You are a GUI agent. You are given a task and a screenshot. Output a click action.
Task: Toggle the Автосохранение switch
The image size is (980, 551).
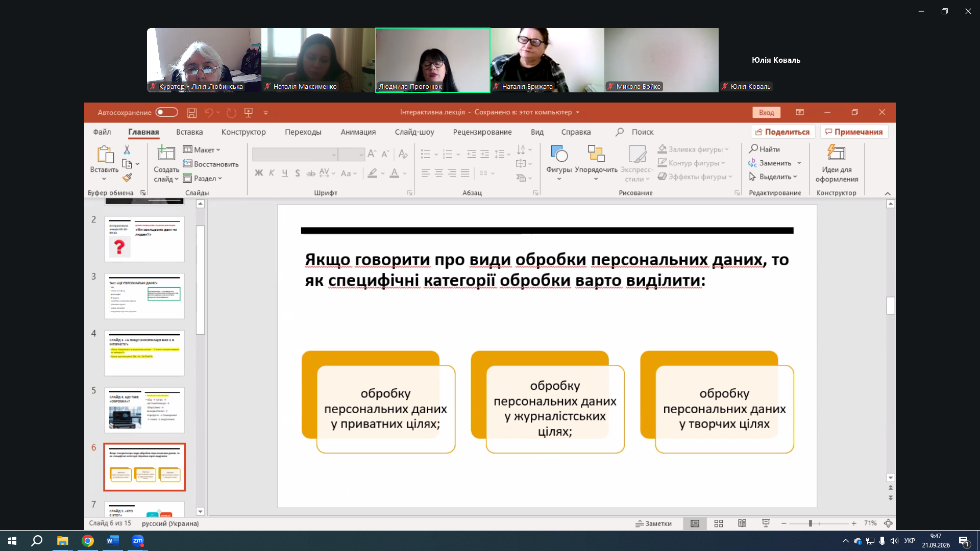[166, 112]
